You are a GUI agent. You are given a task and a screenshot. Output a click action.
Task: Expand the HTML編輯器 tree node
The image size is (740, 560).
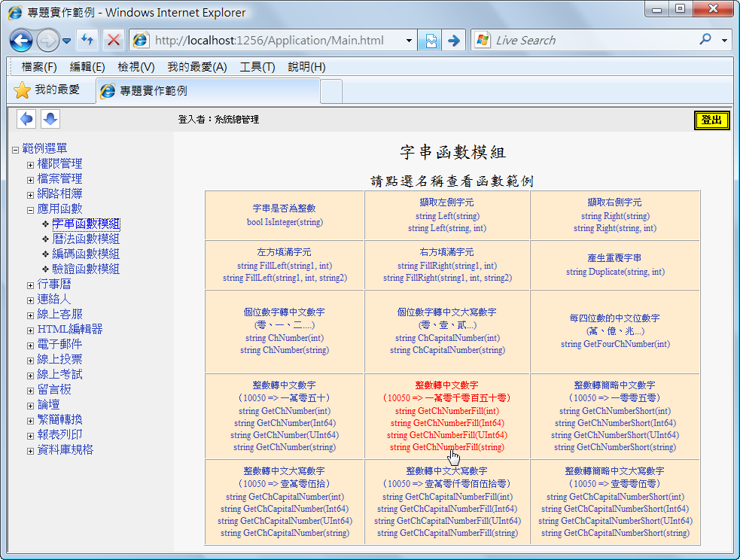[x=30, y=330]
